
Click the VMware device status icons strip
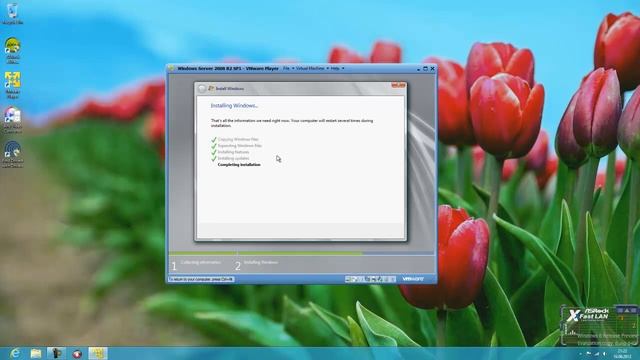click(x=370, y=279)
